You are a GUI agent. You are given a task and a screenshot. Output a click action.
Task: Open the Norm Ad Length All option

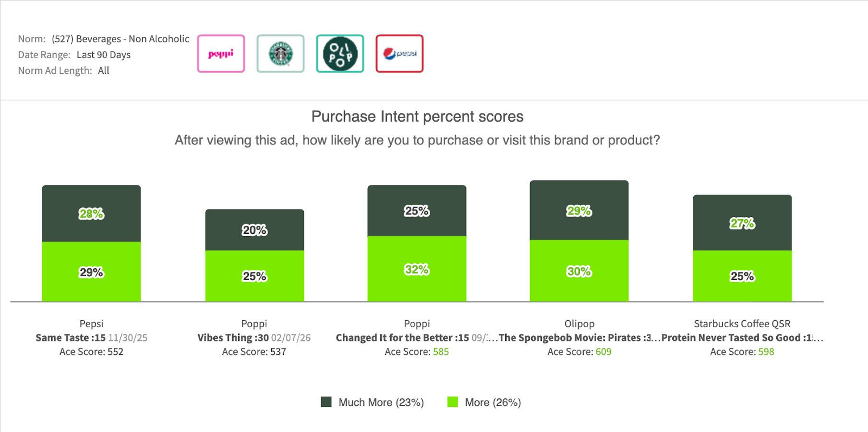(104, 71)
